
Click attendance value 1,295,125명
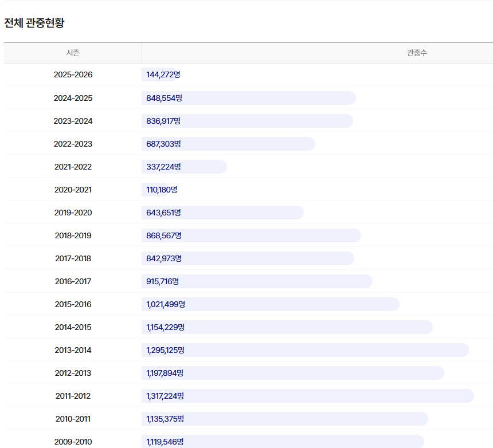(165, 350)
